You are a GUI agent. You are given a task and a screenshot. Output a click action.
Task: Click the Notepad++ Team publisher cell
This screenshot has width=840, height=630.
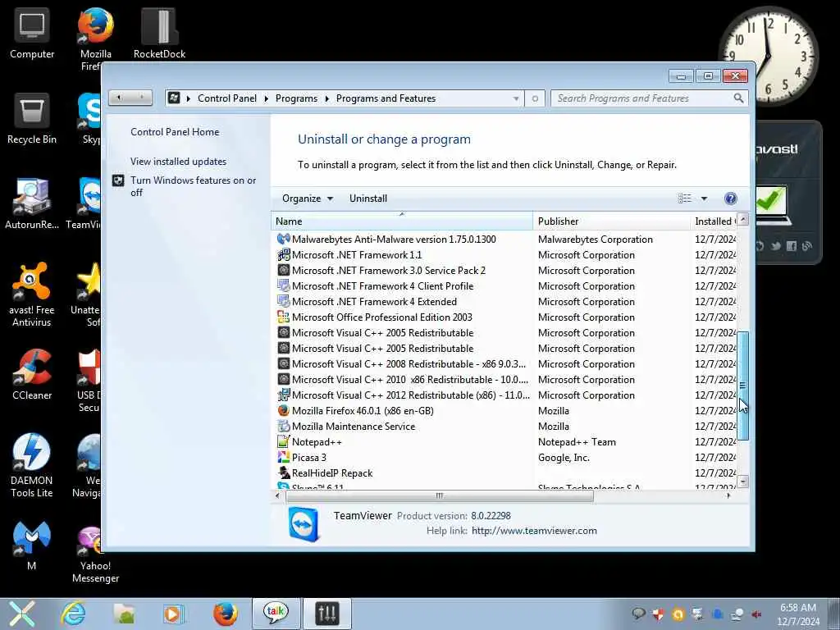tap(577, 442)
